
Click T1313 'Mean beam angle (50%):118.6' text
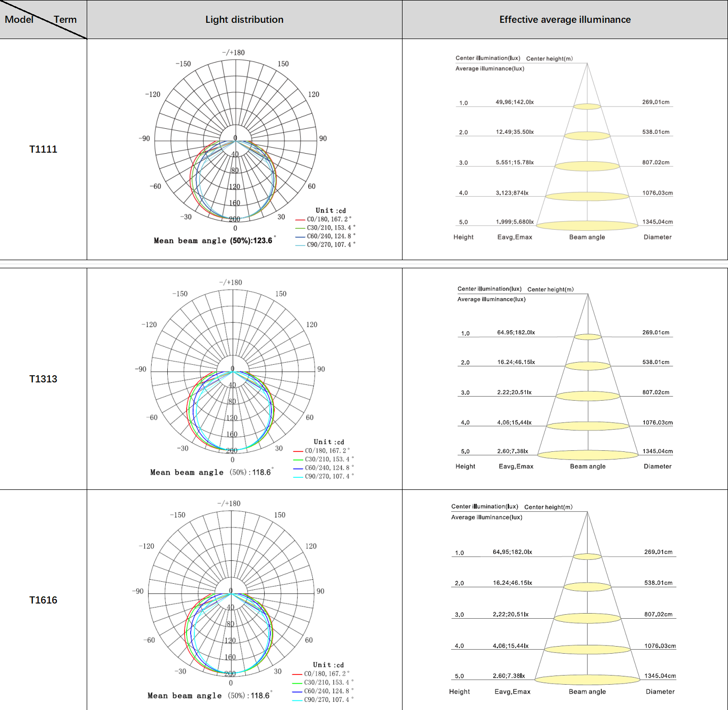coord(212,472)
